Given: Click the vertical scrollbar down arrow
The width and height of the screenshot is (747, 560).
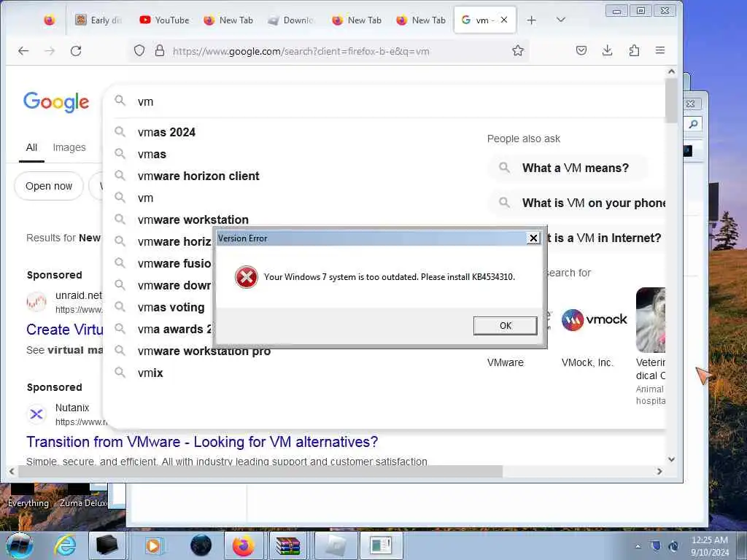Looking at the screenshot, I should 671,459.
